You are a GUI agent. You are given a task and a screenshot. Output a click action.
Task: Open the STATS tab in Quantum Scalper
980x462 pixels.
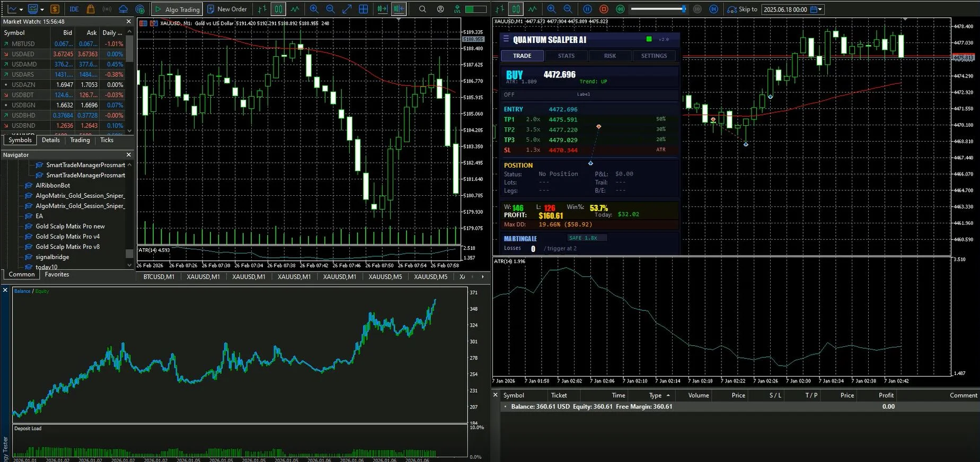[x=566, y=56]
